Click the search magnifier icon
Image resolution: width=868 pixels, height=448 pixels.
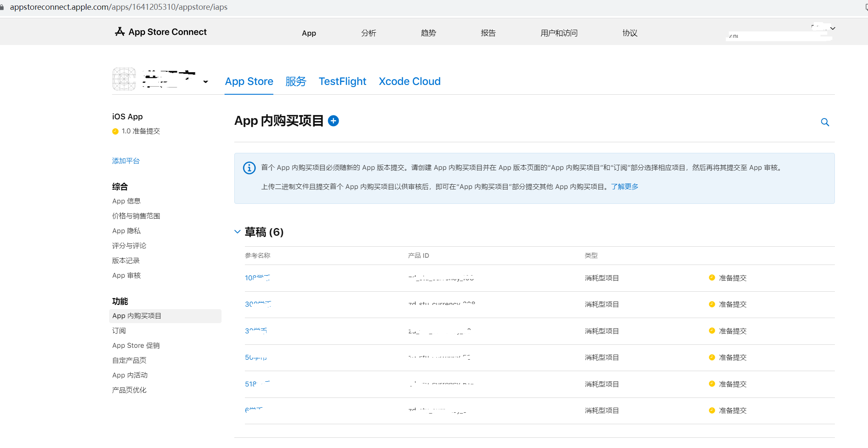pos(825,122)
